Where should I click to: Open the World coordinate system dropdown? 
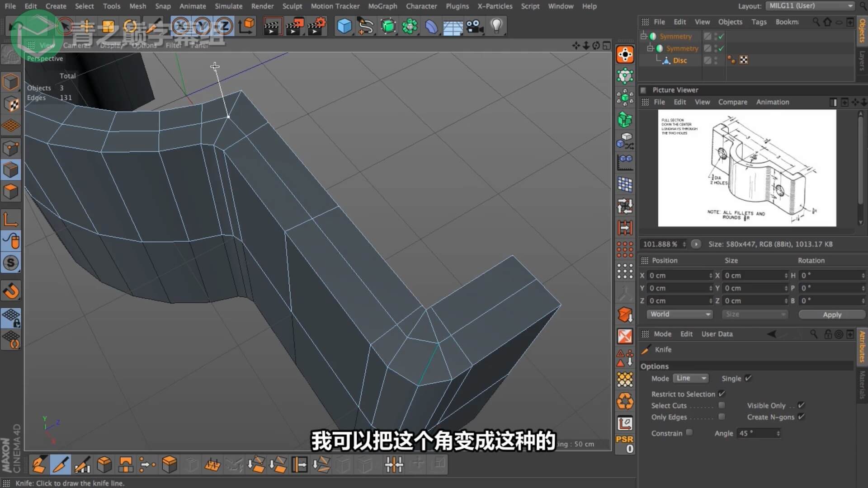pos(679,314)
